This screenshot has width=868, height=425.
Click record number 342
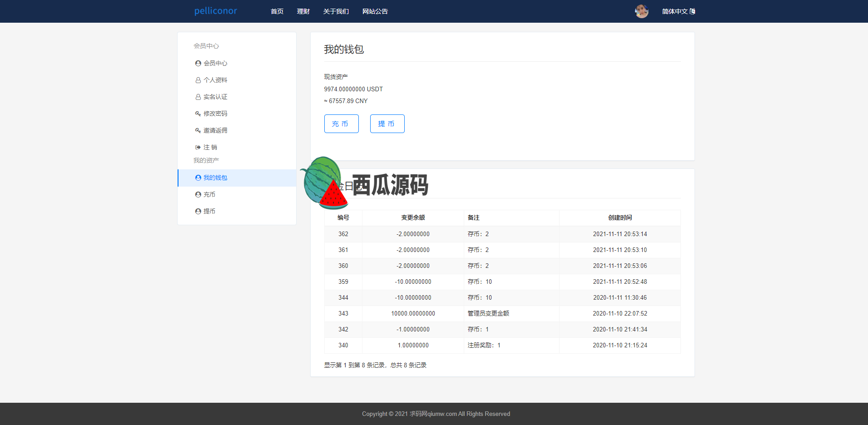[x=343, y=329]
